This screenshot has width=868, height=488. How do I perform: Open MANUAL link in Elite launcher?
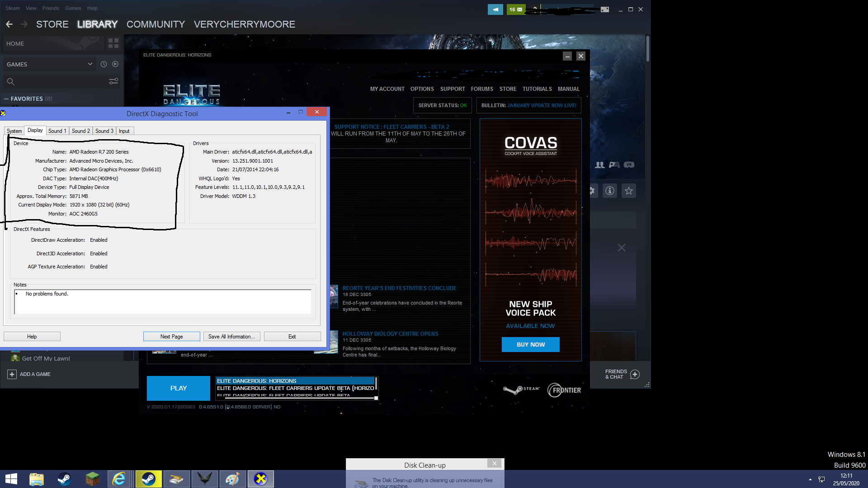coord(569,89)
